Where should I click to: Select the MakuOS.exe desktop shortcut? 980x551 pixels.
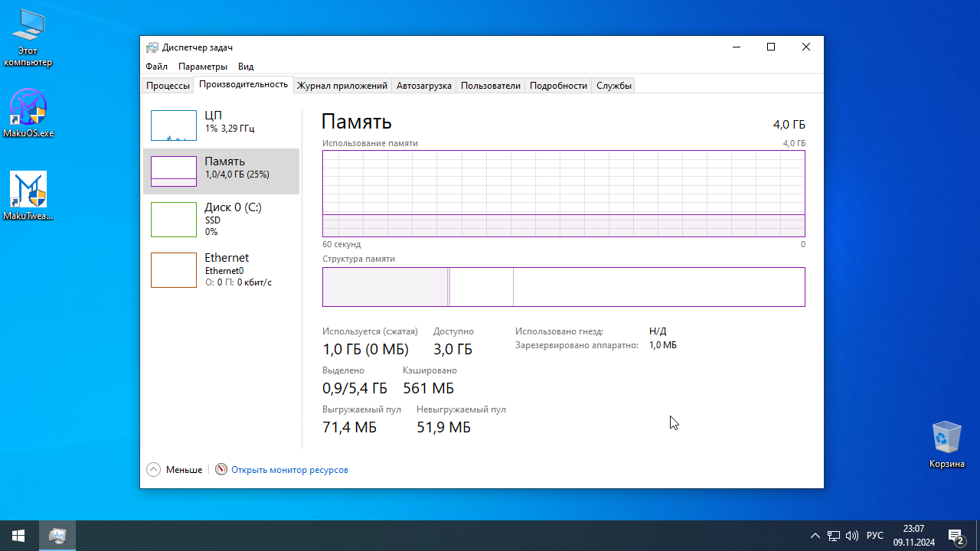point(28,112)
